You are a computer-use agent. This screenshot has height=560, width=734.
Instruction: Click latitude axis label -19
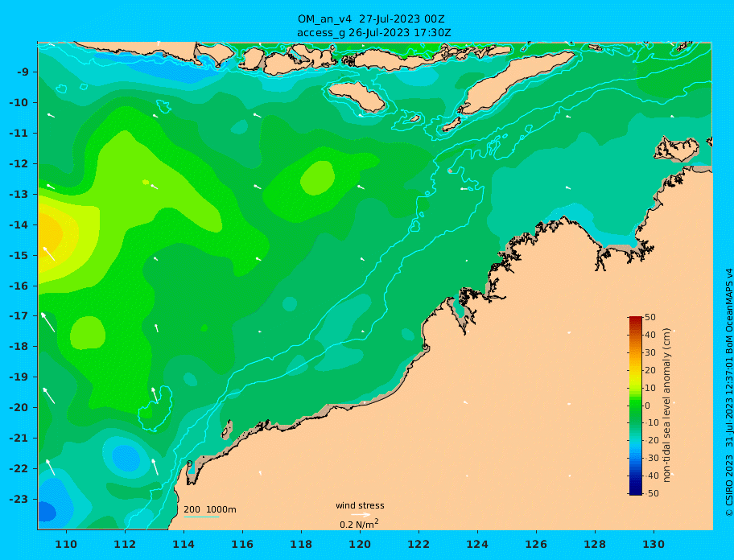point(19,377)
